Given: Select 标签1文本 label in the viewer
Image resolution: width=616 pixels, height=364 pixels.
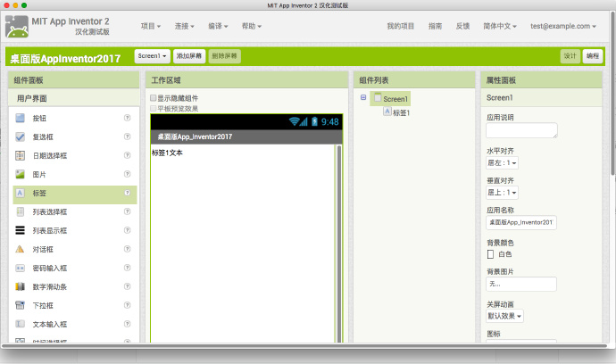Looking at the screenshot, I should 167,153.
